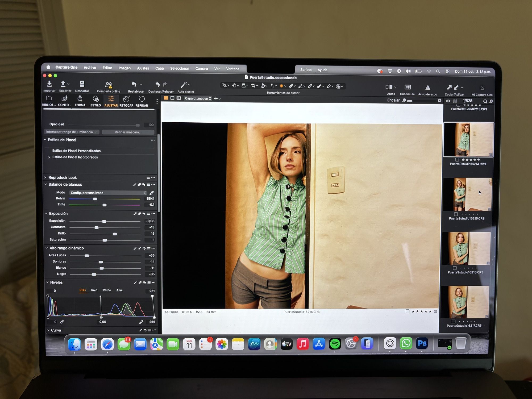This screenshot has height=399, width=532.
Task: Expand the Reproducir Look panel
Action: point(45,177)
